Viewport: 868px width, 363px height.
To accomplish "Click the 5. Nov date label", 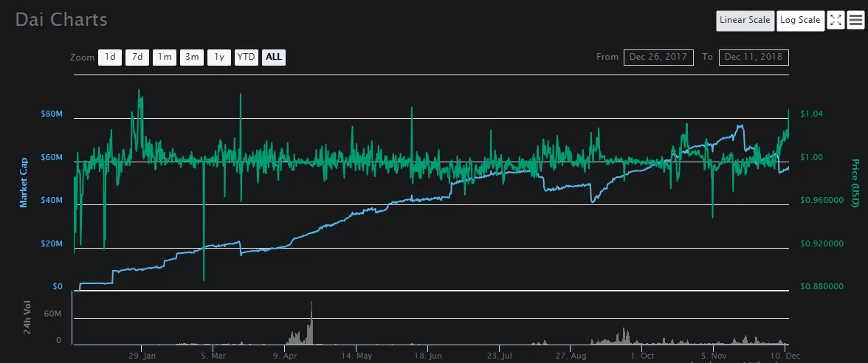I will (x=714, y=356).
